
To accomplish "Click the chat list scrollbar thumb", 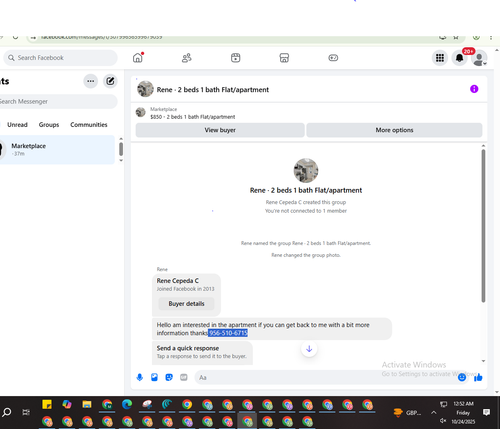I will 121,149.
